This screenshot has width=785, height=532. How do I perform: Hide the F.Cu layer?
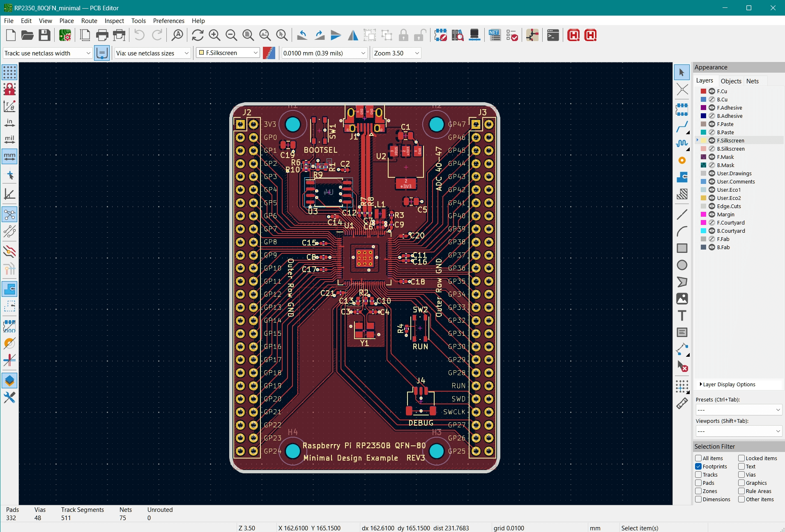point(712,91)
